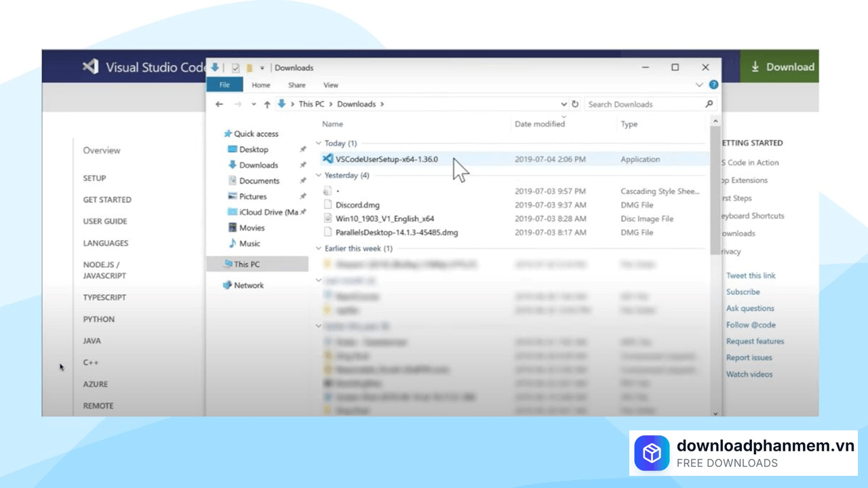Collapse the ribbon with the chevron toggle
Image resolution: width=868 pixels, height=488 pixels.
point(699,85)
